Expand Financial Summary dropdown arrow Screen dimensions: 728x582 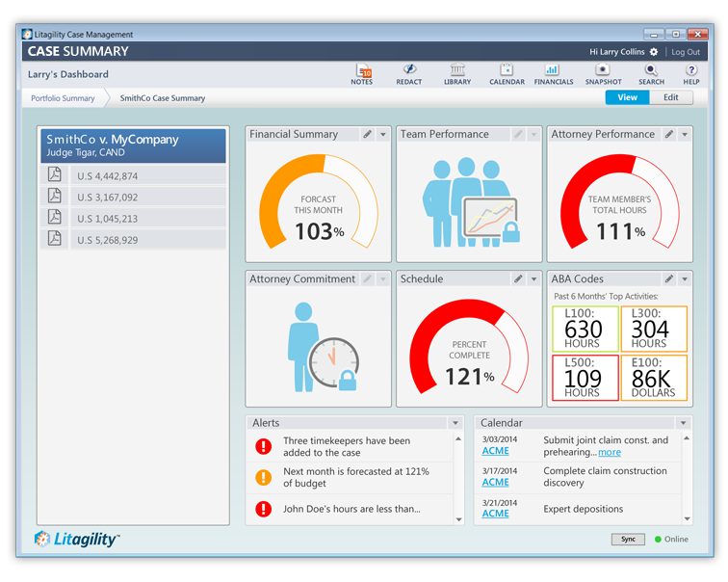(x=383, y=135)
